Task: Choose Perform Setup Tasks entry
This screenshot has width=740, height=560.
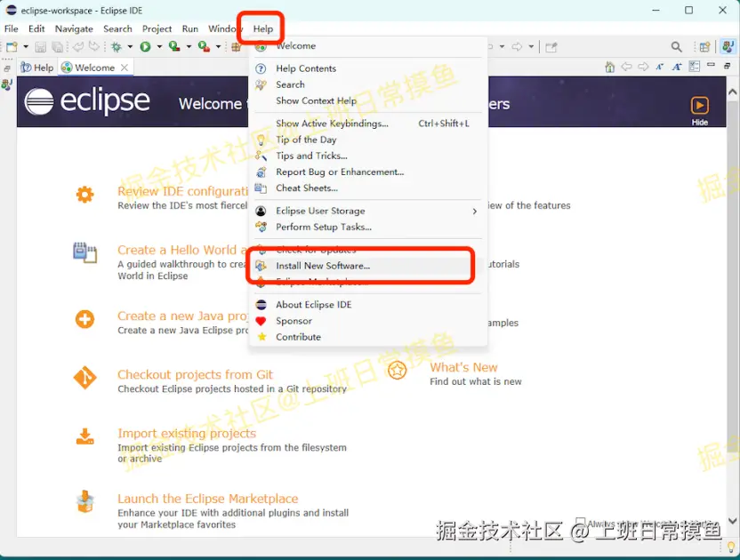Action: [x=368, y=227]
